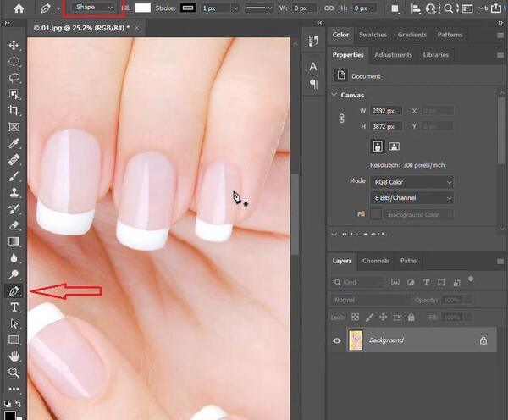Select the Healing Brush tool
This screenshot has width=508, height=420.
(14, 160)
